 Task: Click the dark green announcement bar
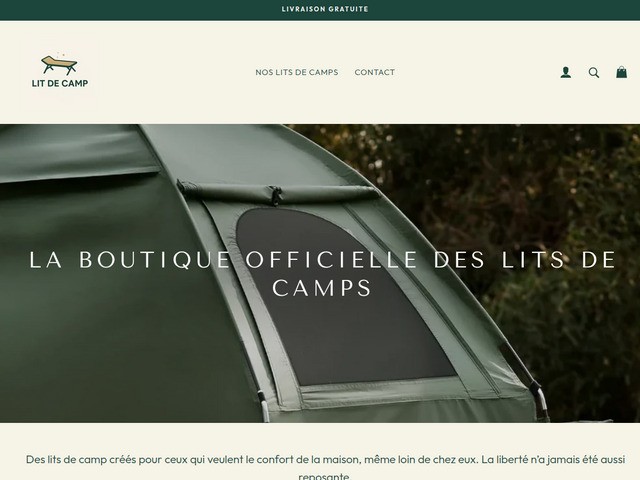pyautogui.click(x=320, y=10)
